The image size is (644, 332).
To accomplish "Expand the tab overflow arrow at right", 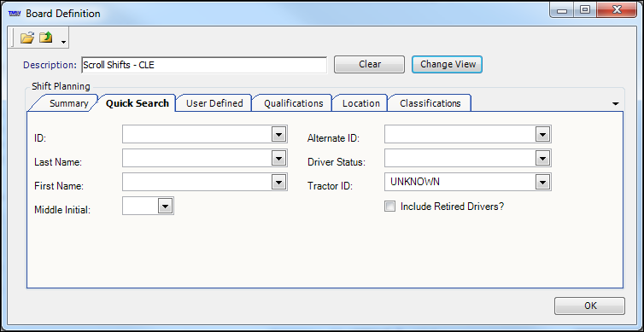I will pyautogui.click(x=615, y=104).
